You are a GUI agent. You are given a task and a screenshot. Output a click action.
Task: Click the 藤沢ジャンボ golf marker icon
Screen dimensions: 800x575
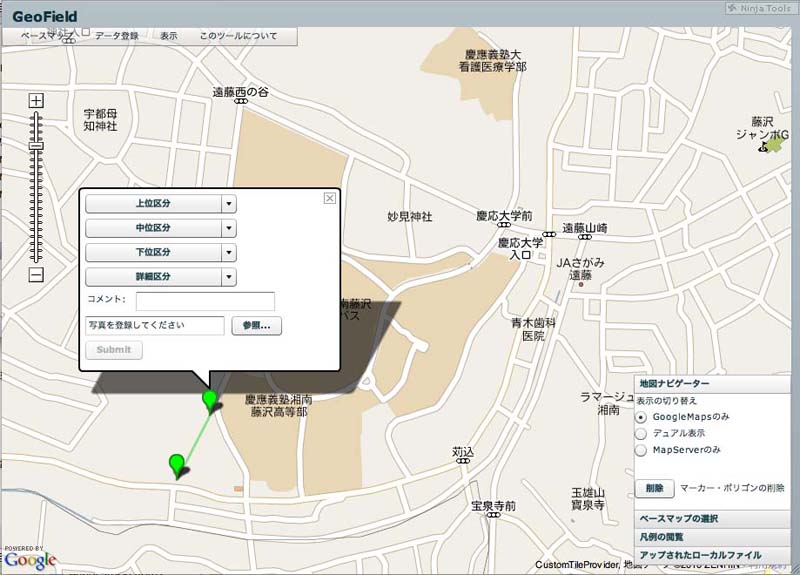(771, 146)
